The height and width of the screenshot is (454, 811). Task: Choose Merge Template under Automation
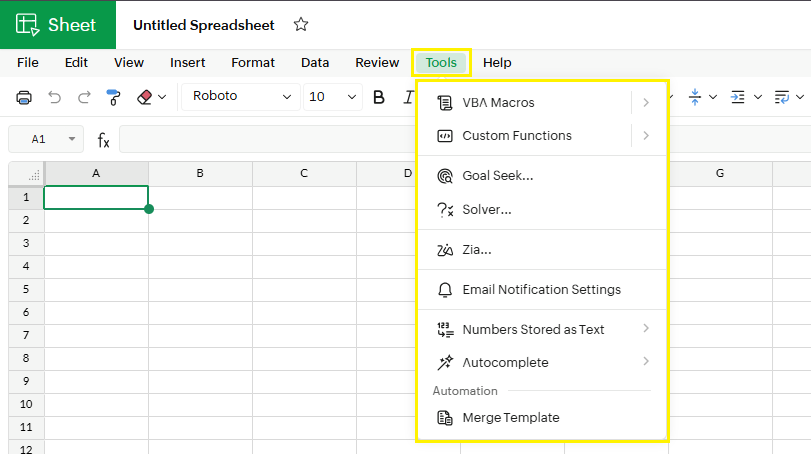[x=542, y=417]
